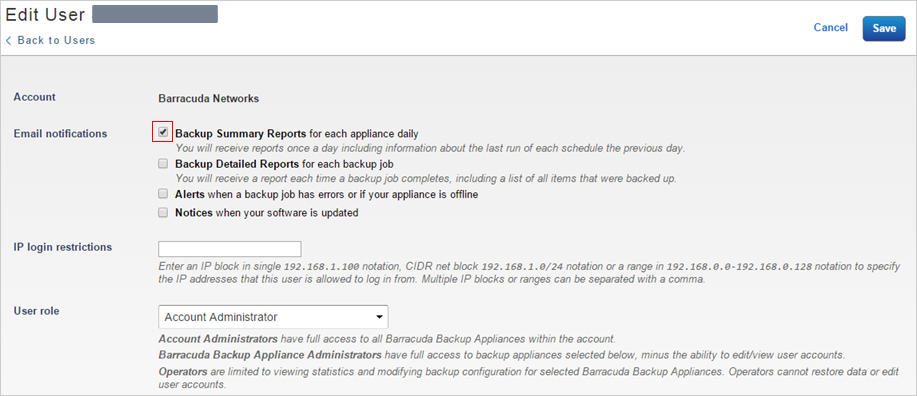Focus the IP login restrictions field
Viewport: 917px width, 396px height.
(x=229, y=249)
